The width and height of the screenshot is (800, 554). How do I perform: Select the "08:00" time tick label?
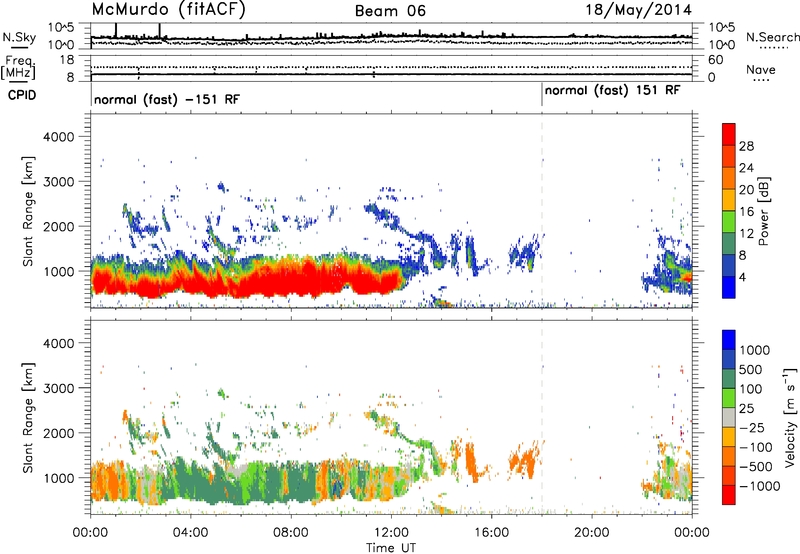tap(290, 533)
